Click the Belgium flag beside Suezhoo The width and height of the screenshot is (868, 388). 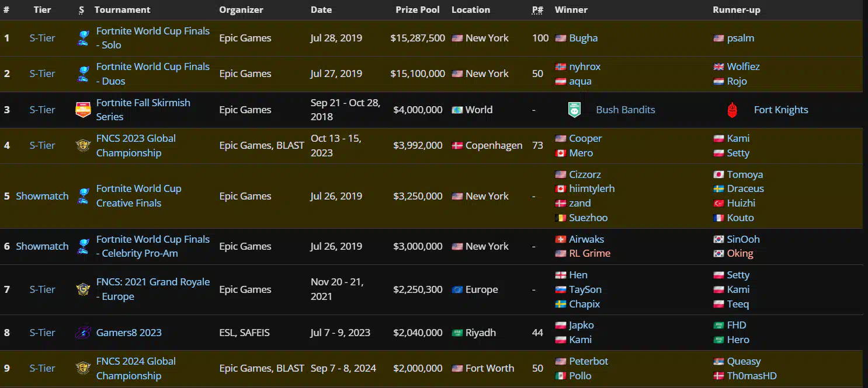[561, 218]
